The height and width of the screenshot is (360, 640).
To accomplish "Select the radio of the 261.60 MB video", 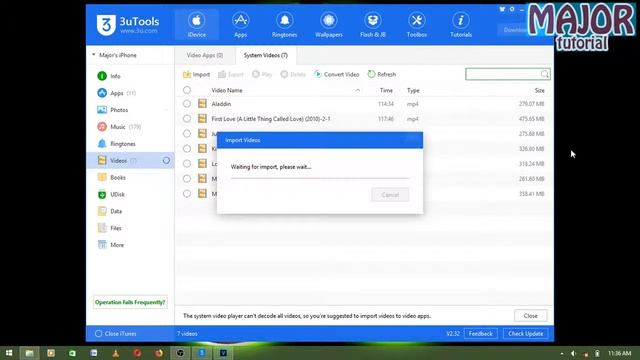I will (x=187, y=178).
